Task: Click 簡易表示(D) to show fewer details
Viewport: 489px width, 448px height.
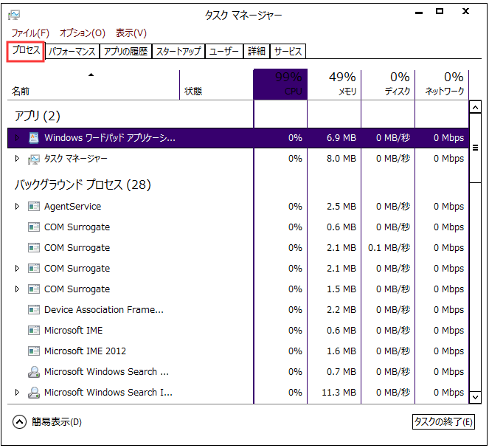Action: click(x=57, y=422)
